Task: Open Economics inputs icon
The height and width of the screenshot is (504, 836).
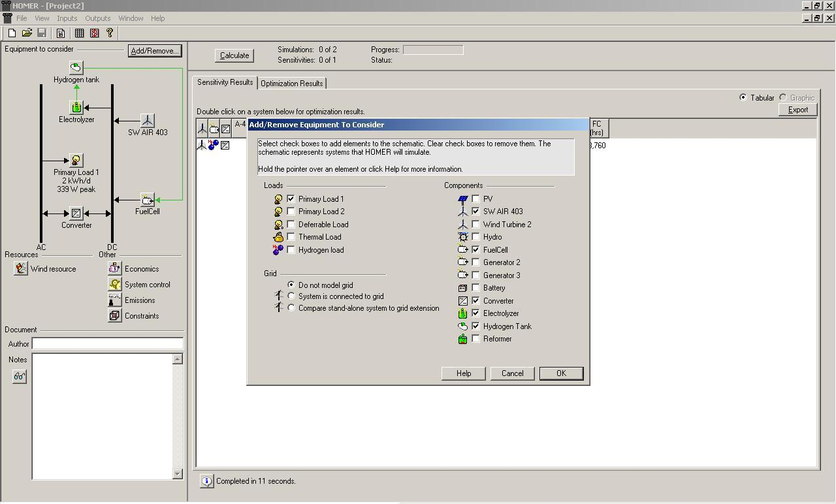Action: (114, 268)
